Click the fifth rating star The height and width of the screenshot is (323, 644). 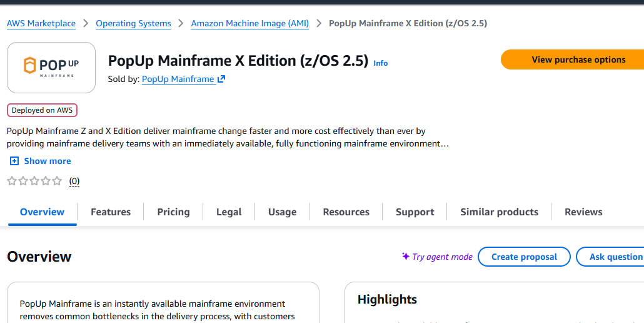57,181
